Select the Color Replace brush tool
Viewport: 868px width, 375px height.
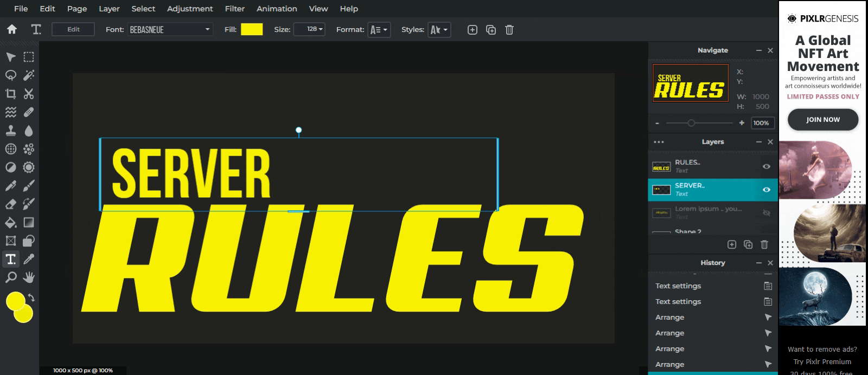(x=29, y=204)
